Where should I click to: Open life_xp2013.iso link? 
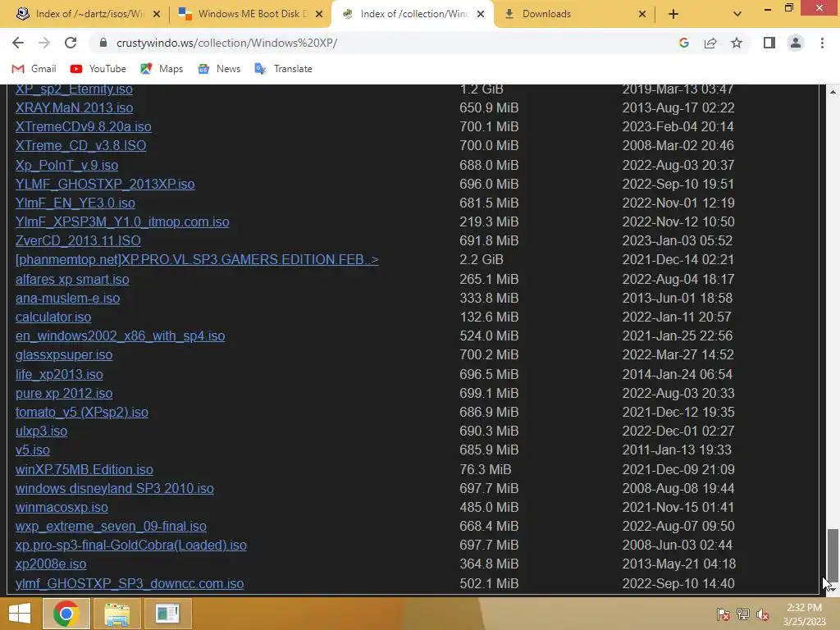(x=59, y=374)
